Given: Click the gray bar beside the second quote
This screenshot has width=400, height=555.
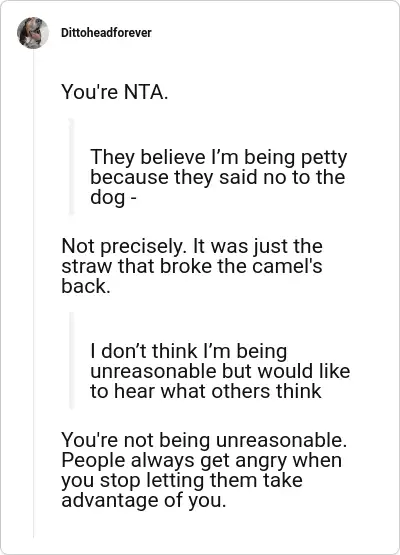Looking at the screenshot, I should coord(71,360).
